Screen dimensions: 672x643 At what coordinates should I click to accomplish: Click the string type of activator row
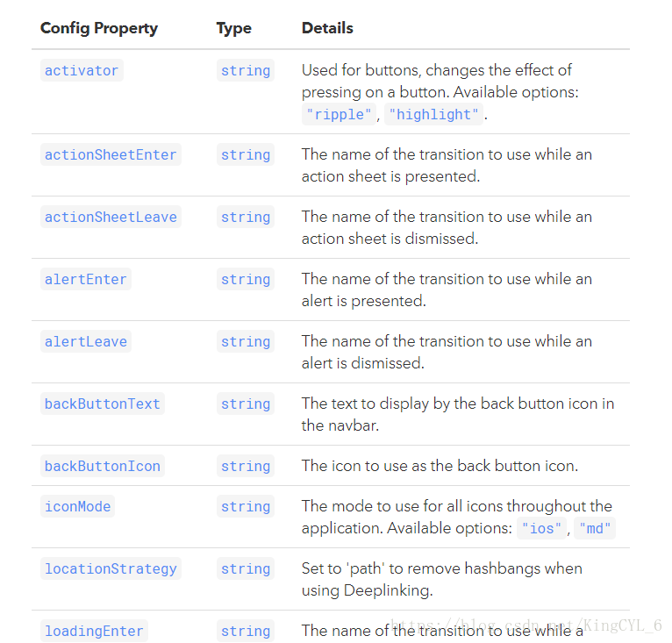coord(246,70)
